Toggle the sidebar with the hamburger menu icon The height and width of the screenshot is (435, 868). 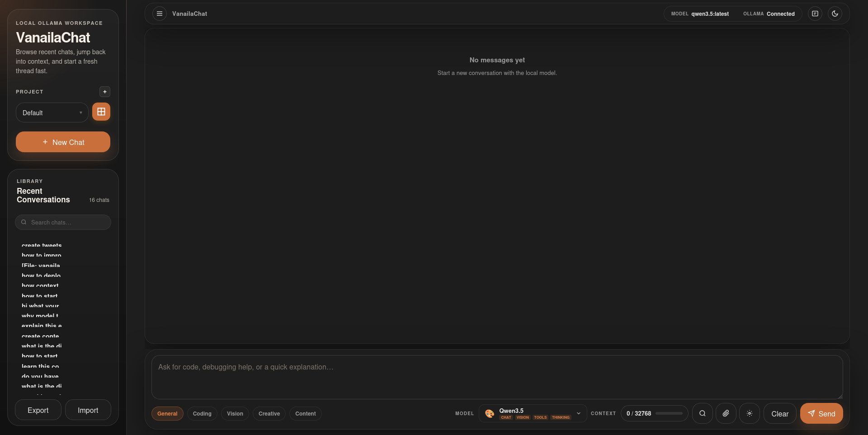(159, 14)
